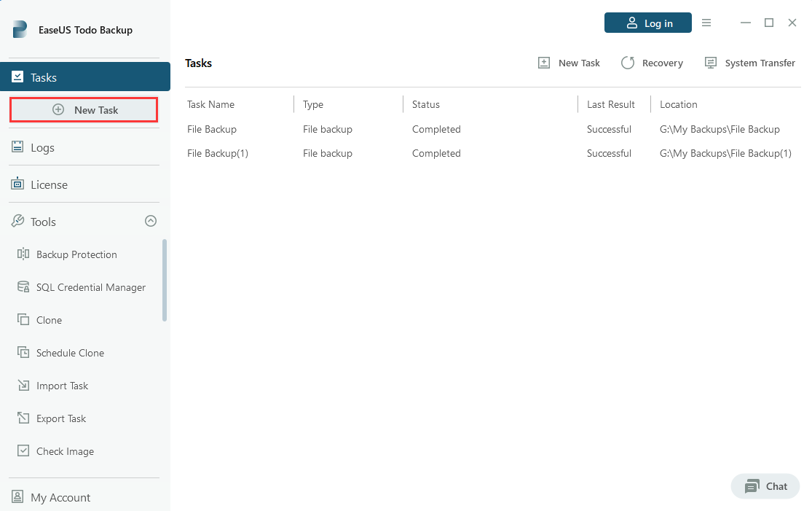Click the plus circle icon on sidebar New Task
The width and height of the screenshot is (812, 511).
[58, 110]
